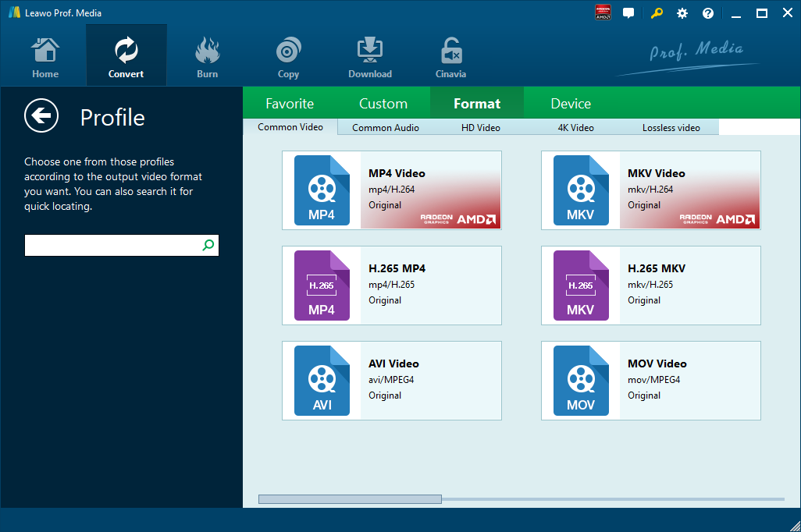Choose the H.265 MKV profile
This screenshot has height=532, width=801.
coord(650,286)
